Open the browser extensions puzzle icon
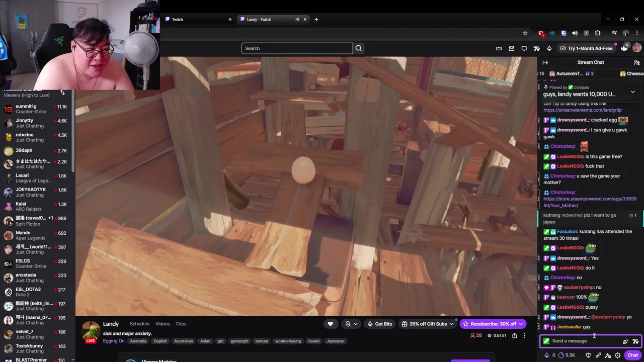 pos(598,33)
